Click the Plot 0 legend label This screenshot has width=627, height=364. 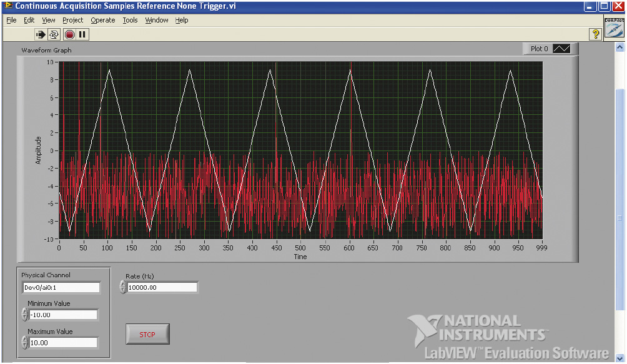point(539,49)
